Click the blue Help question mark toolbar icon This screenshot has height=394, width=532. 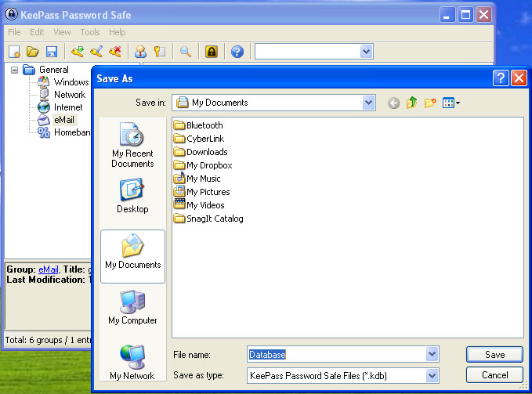[237, 52]
